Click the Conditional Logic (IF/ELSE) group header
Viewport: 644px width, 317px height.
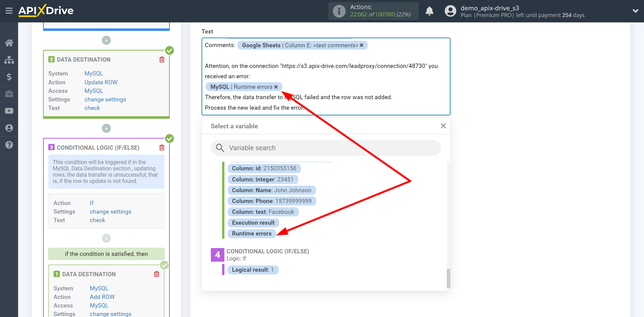(x=268, y=251)
